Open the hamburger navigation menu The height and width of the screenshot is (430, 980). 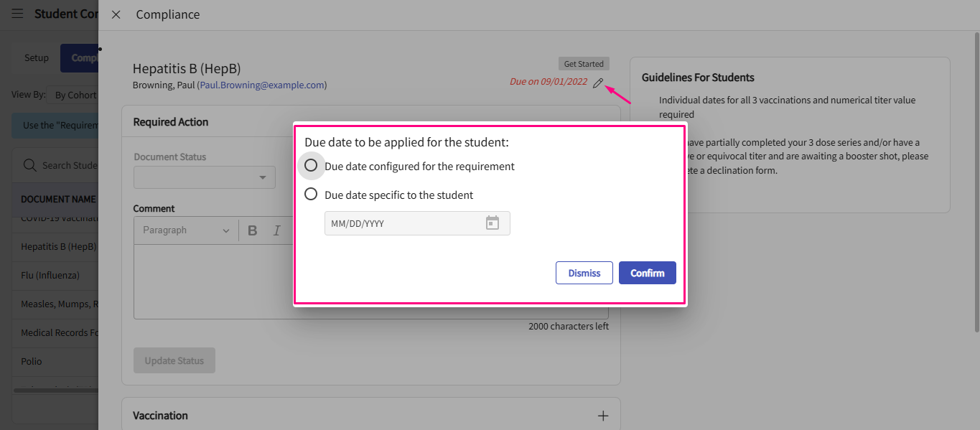(17, 14)
